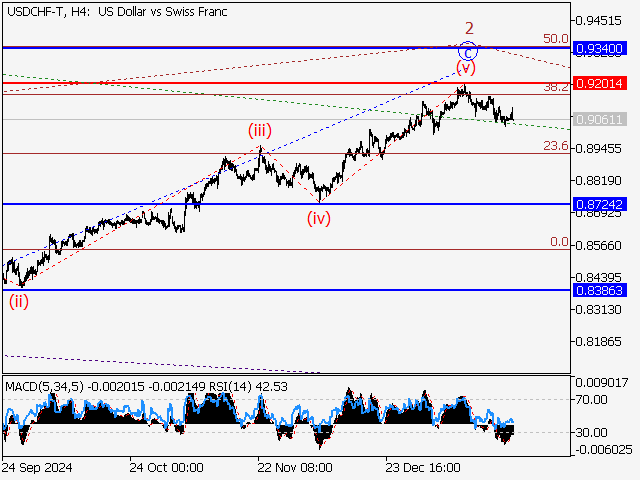Select the 0.90611 current price tag
Screen dimensions: 640x480
pyautogui.click(x=600, y=119)
